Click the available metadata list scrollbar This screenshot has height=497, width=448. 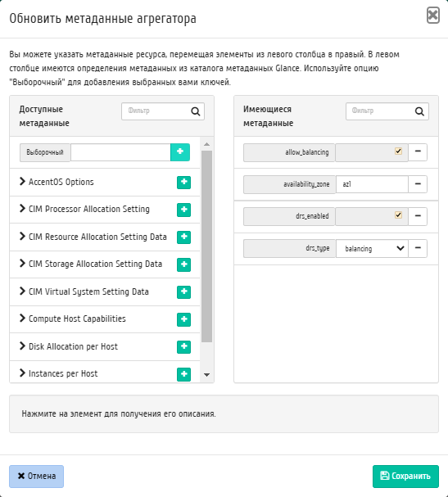206,246
